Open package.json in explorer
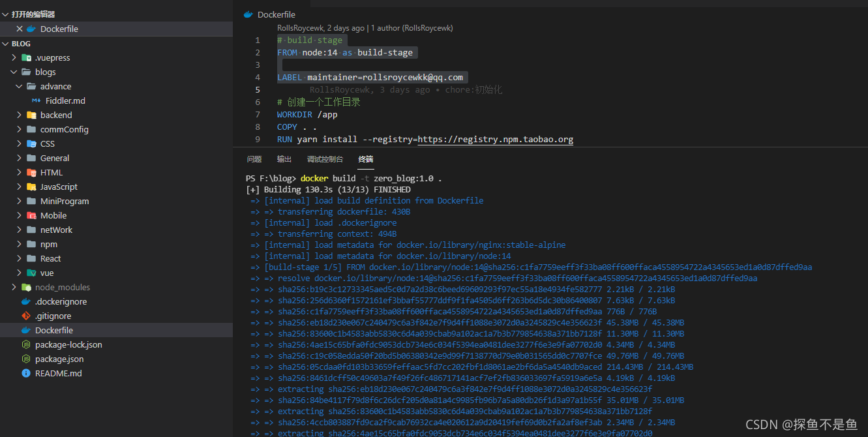The image size is (868, 437). [59, 359]
